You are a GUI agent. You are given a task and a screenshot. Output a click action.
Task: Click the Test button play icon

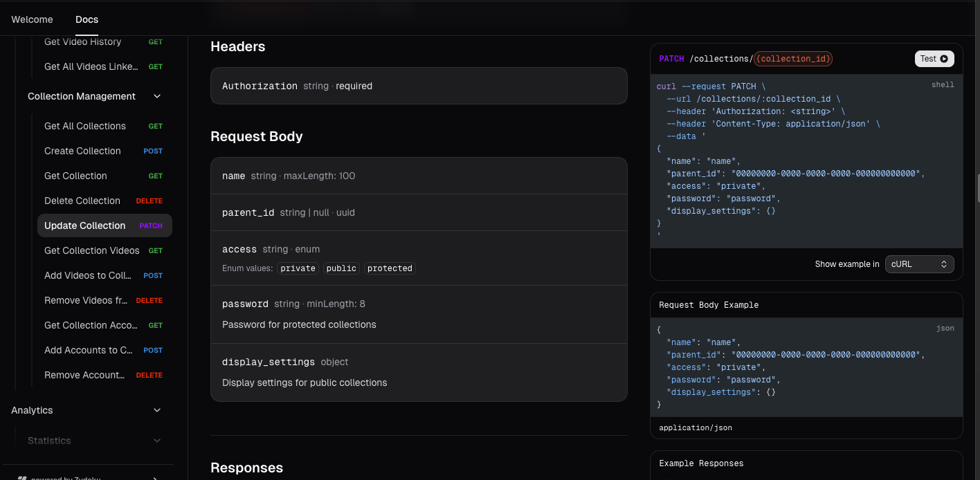click(x=944, y=59)
